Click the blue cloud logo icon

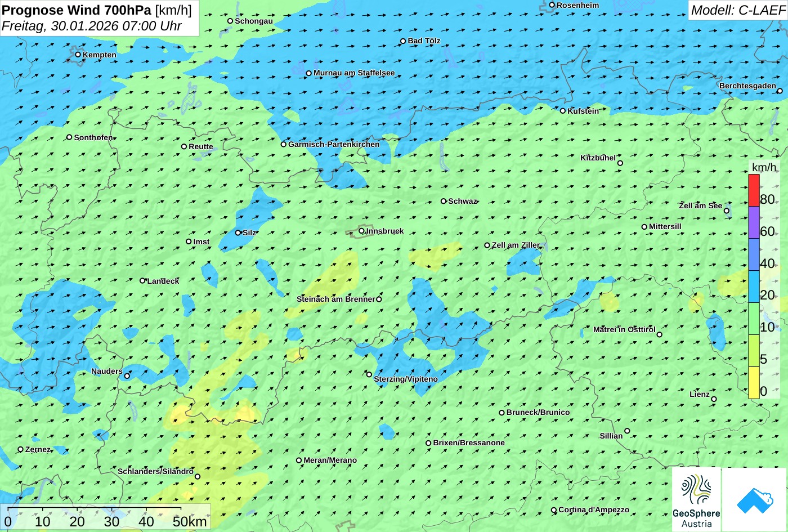755,499
